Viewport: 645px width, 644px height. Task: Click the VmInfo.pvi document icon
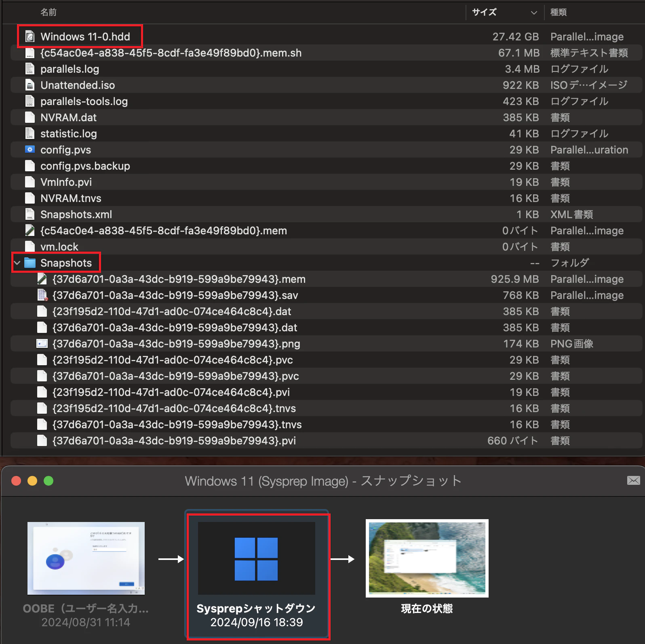coord(30,182)
